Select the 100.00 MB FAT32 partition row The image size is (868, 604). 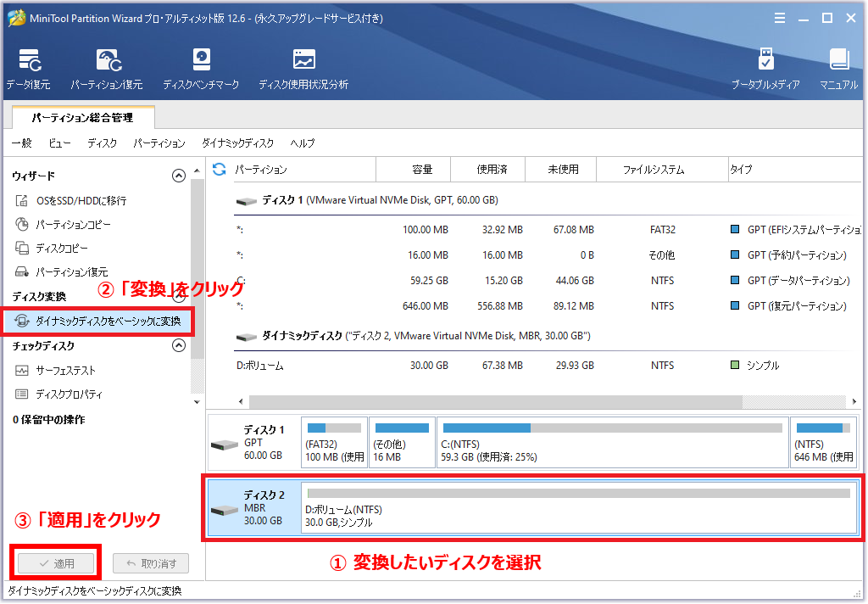[548, 229]
